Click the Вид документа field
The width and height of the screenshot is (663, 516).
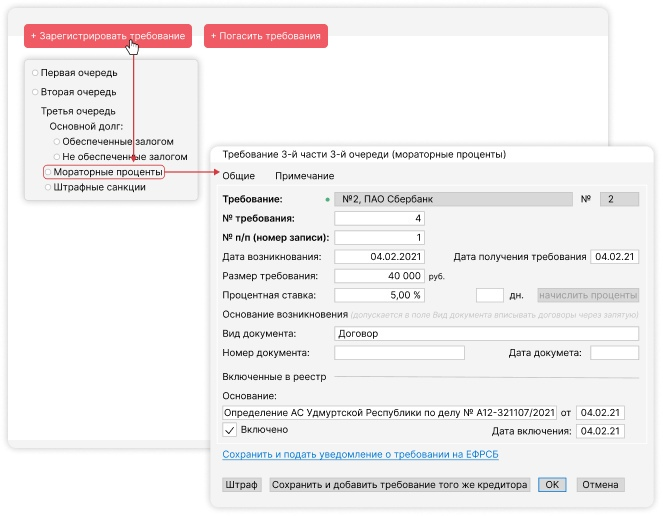pos(486,334)
